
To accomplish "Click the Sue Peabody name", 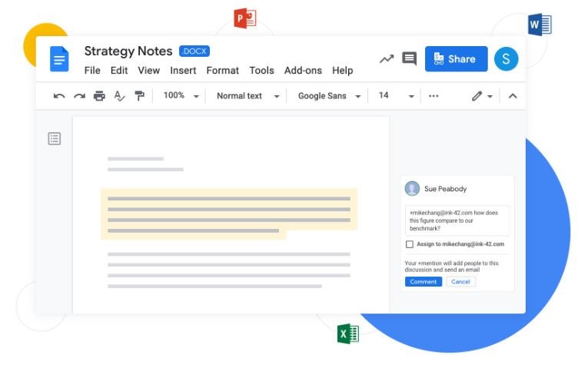I will (446, 189).
